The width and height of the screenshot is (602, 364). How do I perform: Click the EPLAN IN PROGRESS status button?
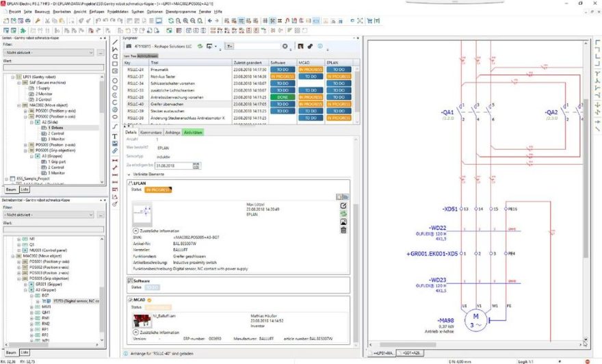(158, 190)
